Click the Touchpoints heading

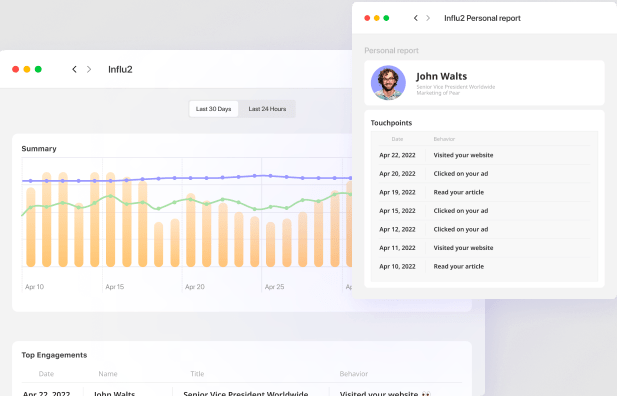pyautogui.click(x=391, y=123)
